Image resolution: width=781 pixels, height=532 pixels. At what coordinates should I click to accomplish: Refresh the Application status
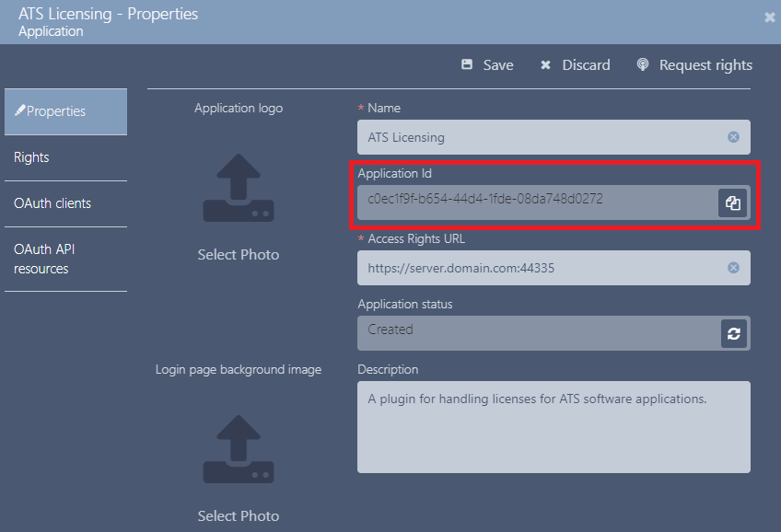(734, 333)
